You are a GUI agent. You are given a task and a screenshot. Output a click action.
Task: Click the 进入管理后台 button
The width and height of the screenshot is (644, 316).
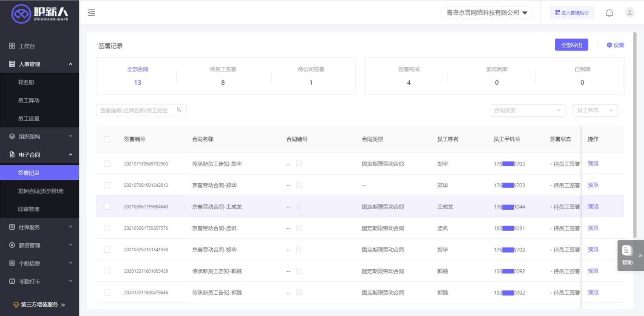[572, 13]
